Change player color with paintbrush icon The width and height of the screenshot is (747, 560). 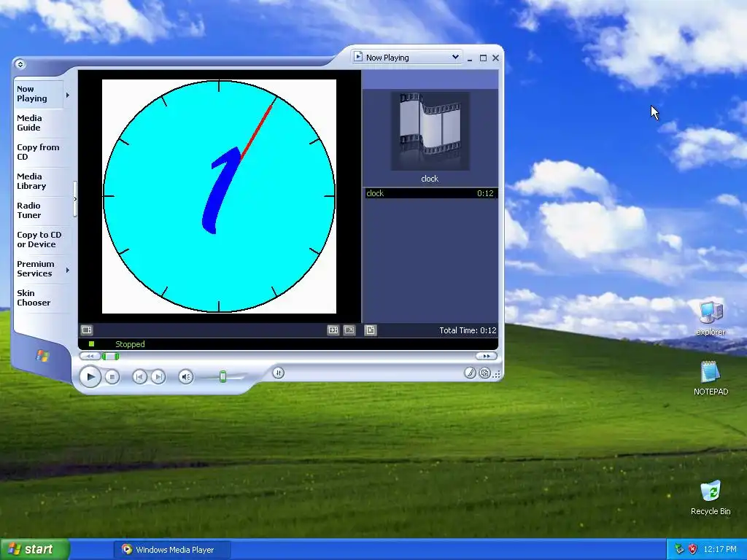coord(470,373)
